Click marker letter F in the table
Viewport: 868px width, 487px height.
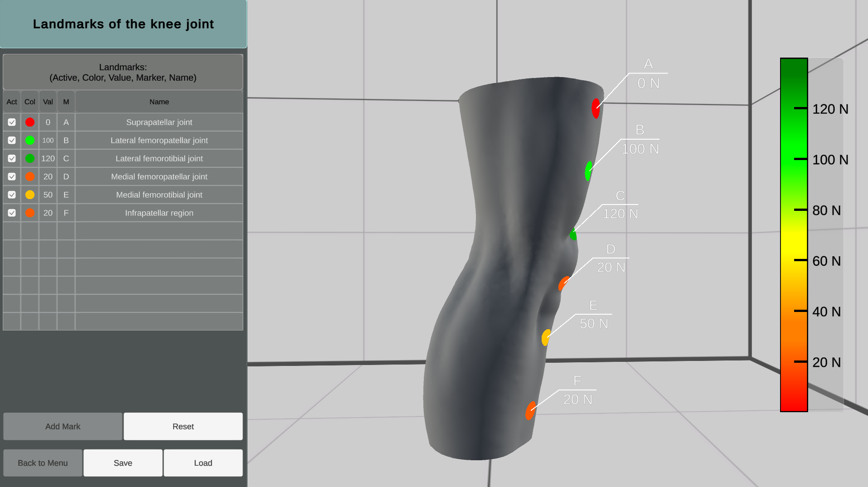[x=66, y=213]
